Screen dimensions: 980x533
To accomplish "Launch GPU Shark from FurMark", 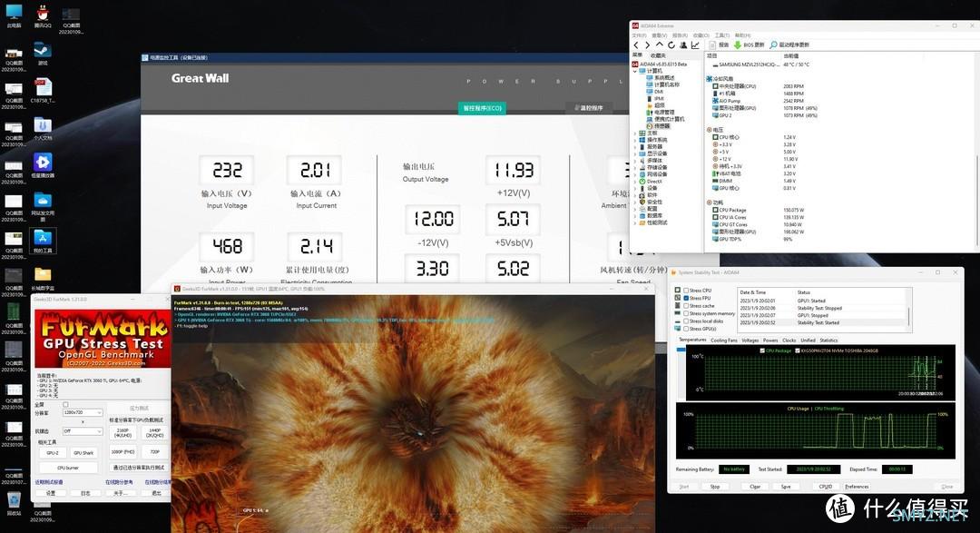I will tap(83, 452).
